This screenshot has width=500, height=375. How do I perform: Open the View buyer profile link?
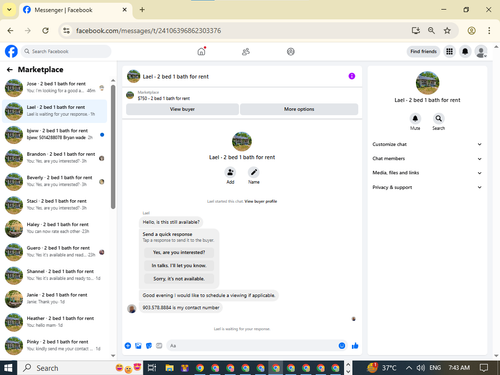point(261,201)
